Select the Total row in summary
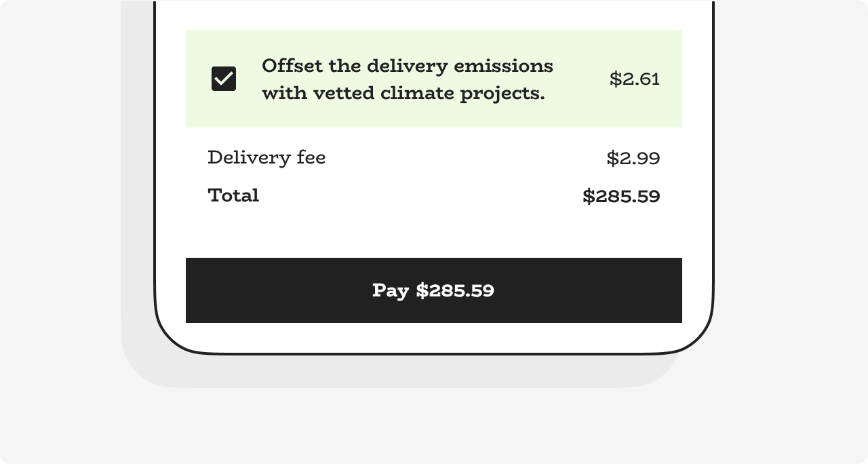 [x=434, y=195]
